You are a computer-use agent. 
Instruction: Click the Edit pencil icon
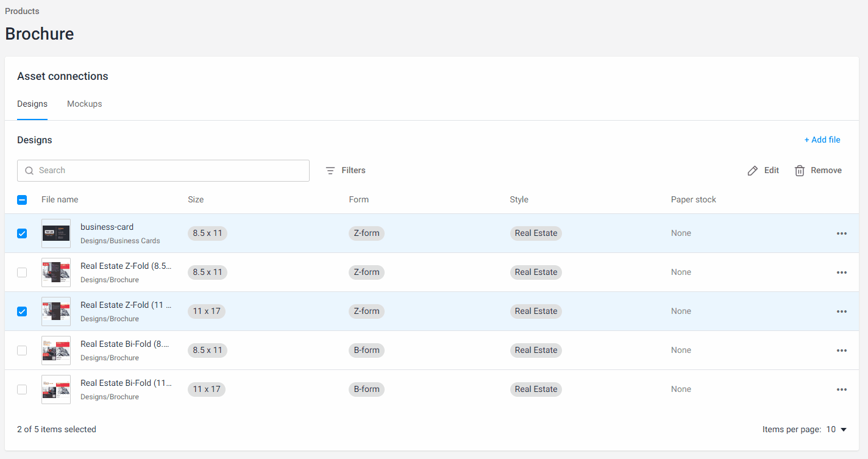pyautogui.click(x=753, y=170)
